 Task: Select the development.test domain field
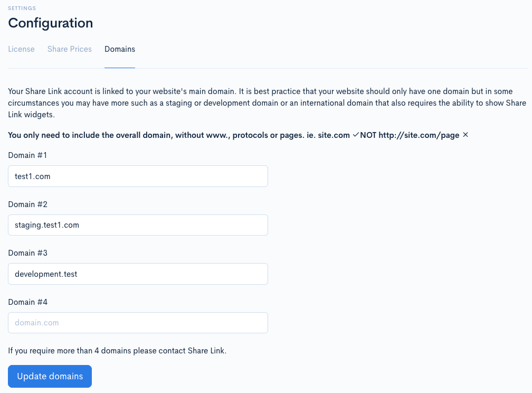click(x=137, y=274)
